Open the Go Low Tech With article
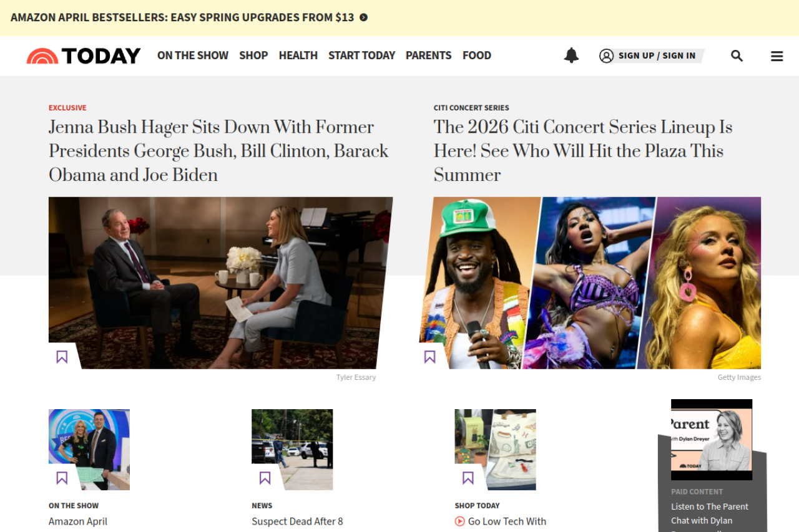799x532 pixels. 507,521
